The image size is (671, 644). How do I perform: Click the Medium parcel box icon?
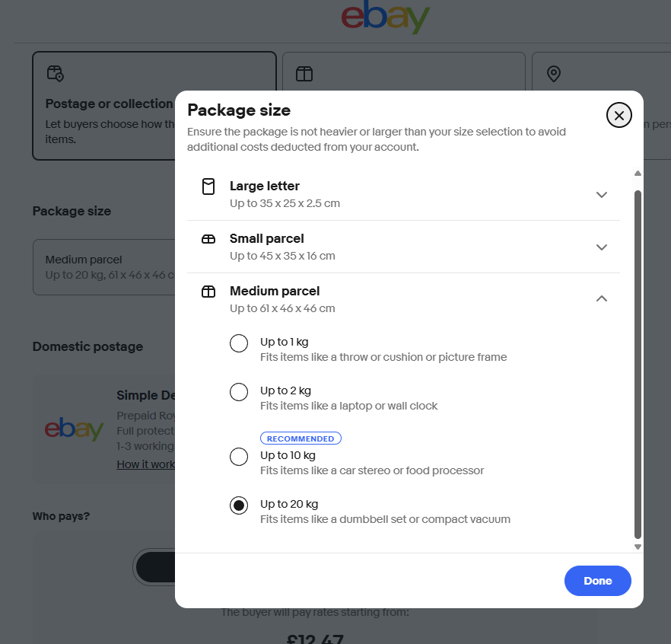(208, 292)
